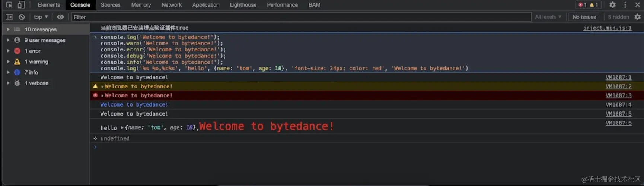This screenshot has height=186, width=644.
Task: Switch to the BAM tab
Action: 314,5
